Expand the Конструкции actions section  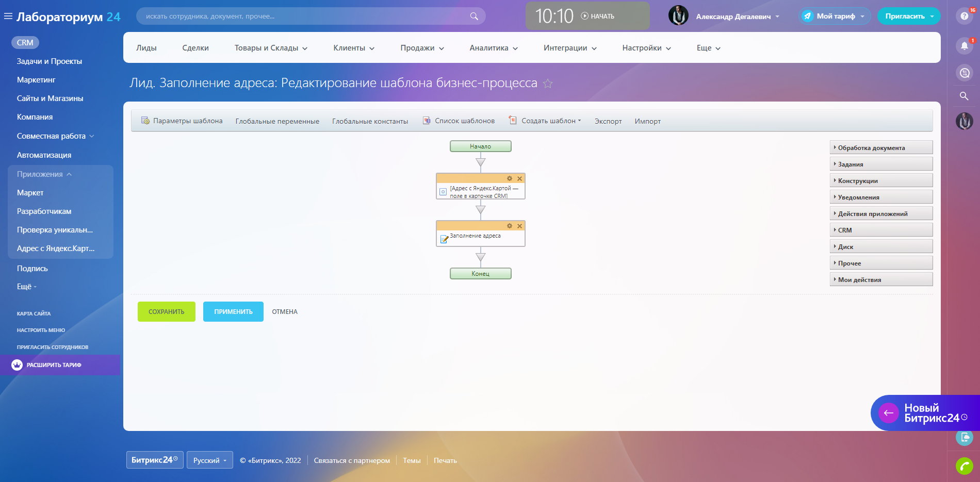pos(881,180)
